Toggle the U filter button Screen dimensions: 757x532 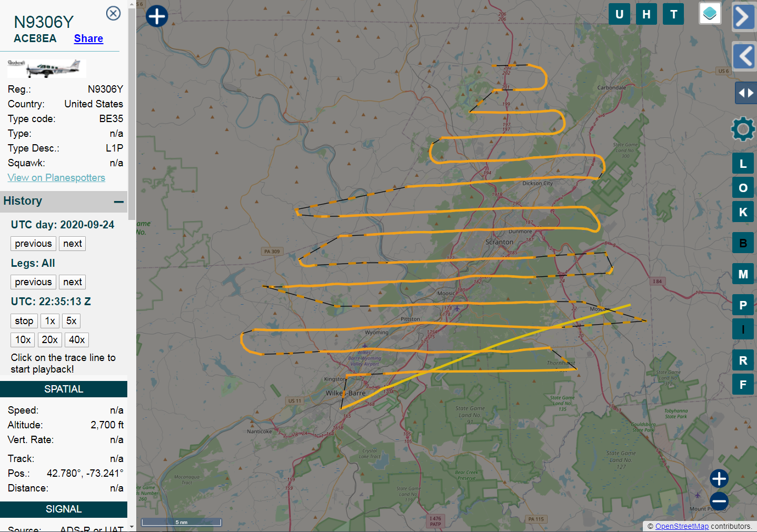tap(619, 14)
